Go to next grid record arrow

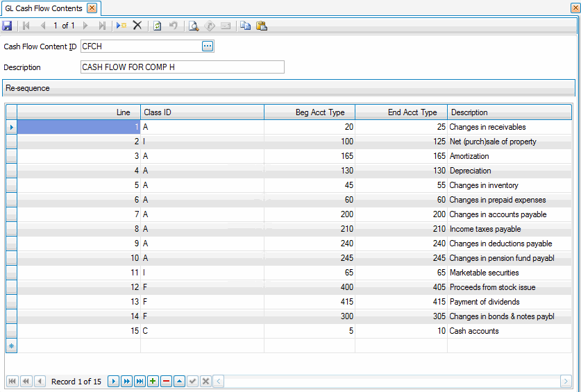pyautogui.click(x=114, y=382)
